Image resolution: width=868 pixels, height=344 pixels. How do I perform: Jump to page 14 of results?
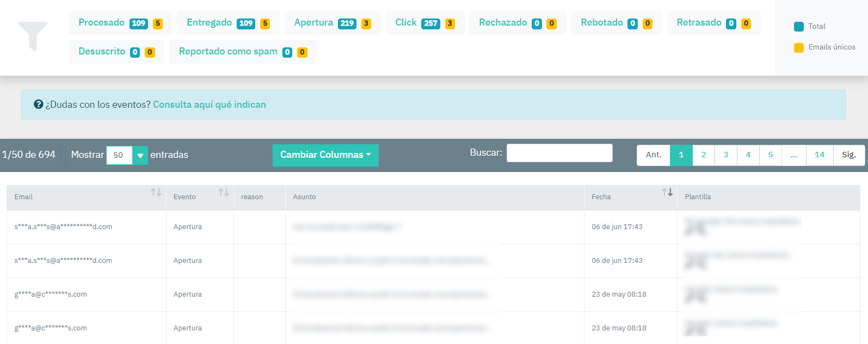pos(819,155)
